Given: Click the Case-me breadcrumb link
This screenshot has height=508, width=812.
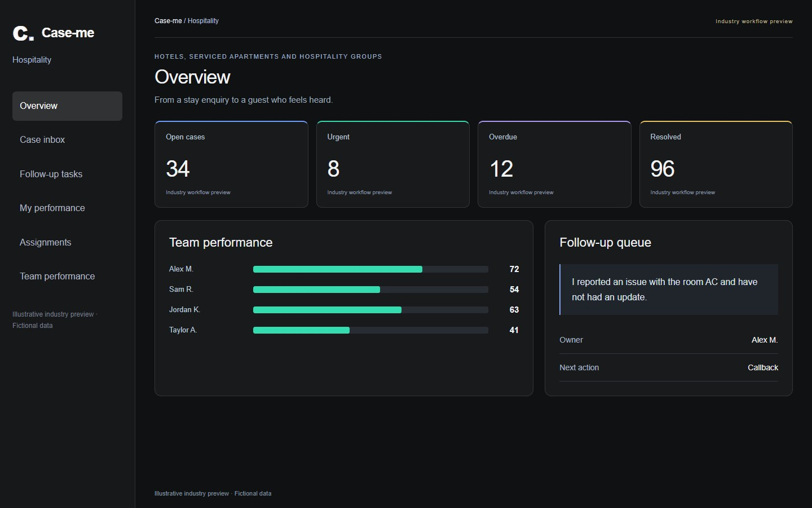Looking at the screenshot, I should (168, 21).
